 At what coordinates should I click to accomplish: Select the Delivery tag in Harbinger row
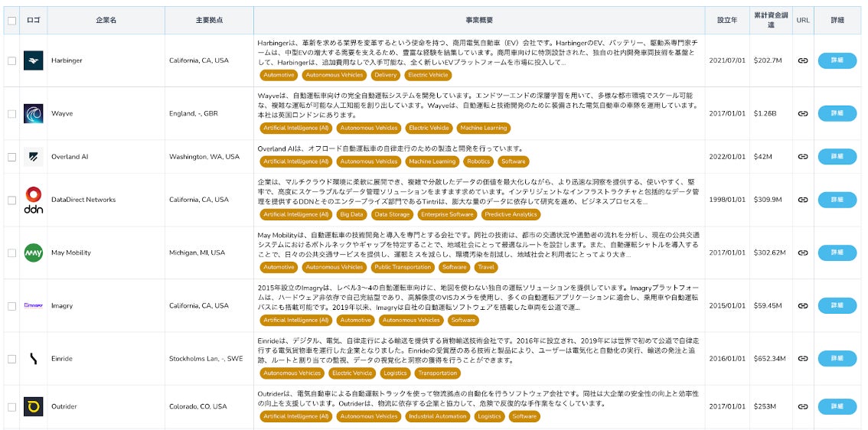[x=385, y=75]
